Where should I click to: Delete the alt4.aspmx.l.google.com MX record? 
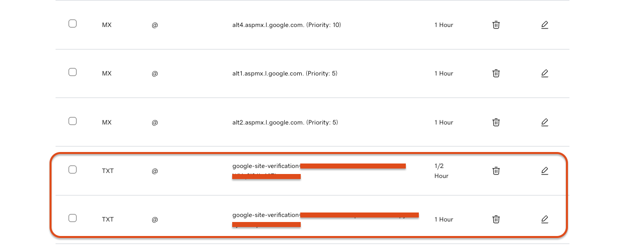click(x=496, y=24)
